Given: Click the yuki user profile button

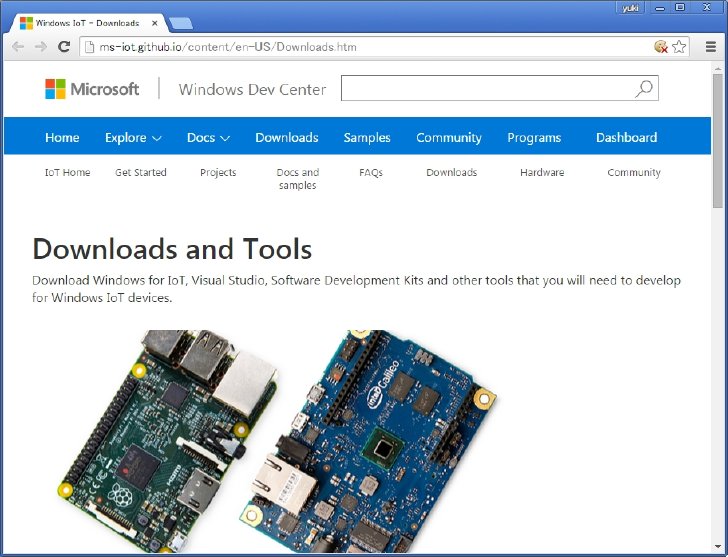Looking at the screenshot, I should [630, 7].
